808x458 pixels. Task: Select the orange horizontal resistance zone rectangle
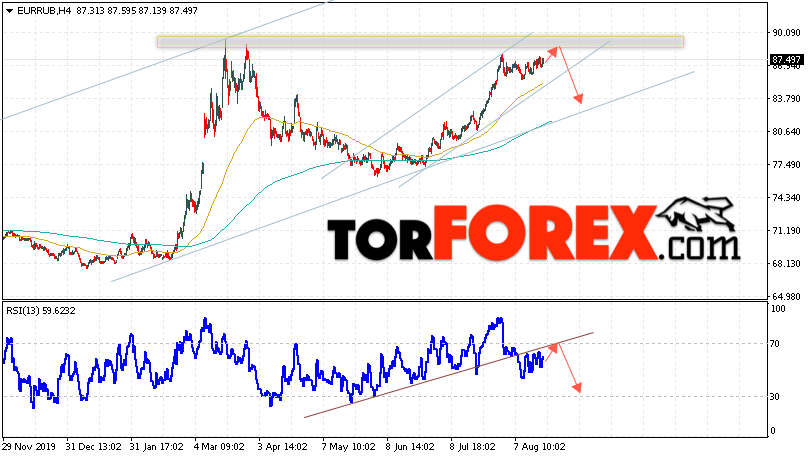pyautogui.click(x=420, y=42)
